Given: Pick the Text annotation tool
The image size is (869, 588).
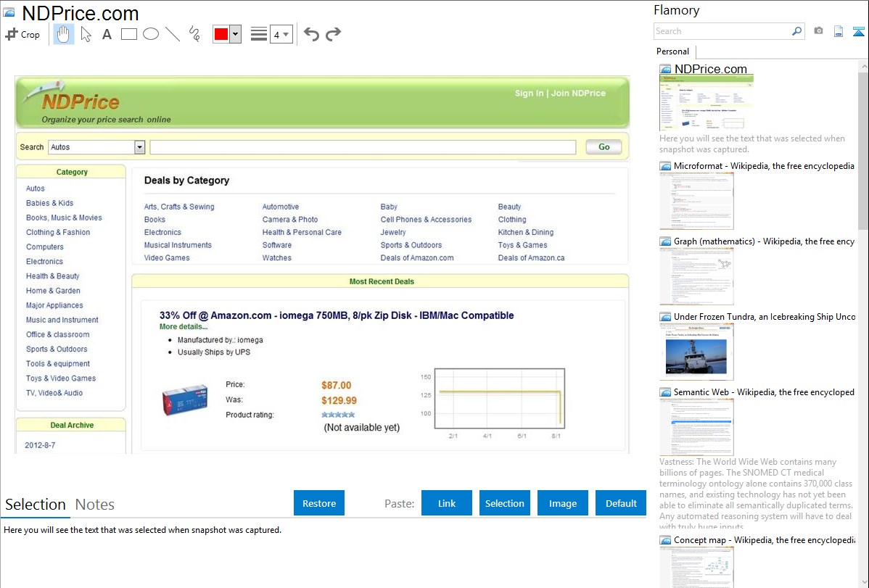Looking at the screenshot, I should click(107, 34).
